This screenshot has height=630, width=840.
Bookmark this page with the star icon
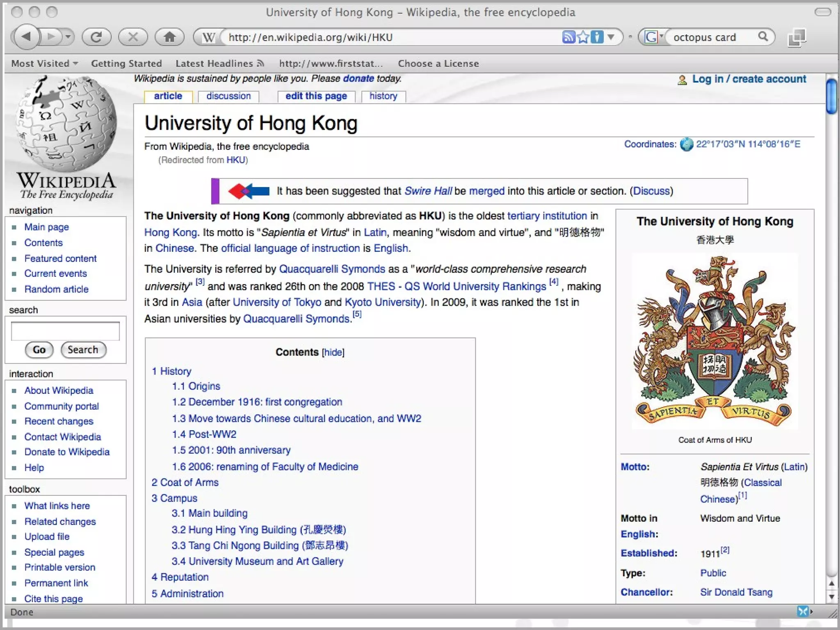pos(583,37)
